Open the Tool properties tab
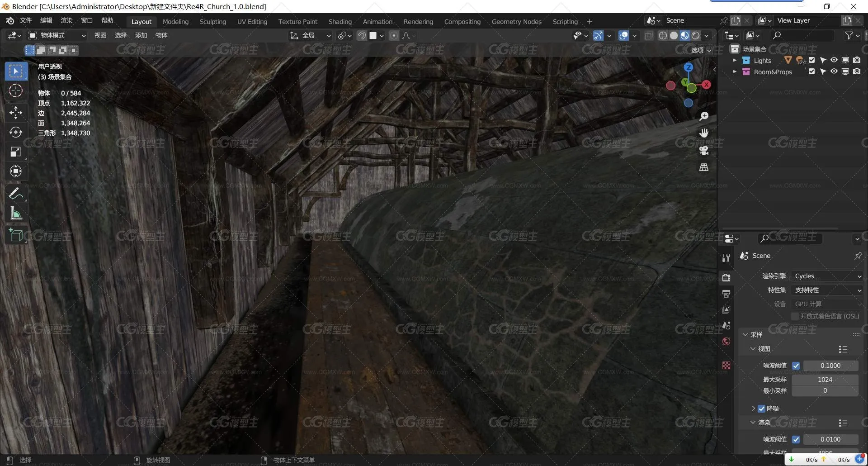The height and width of the screenshot is (466, 868). coord(726,258)
